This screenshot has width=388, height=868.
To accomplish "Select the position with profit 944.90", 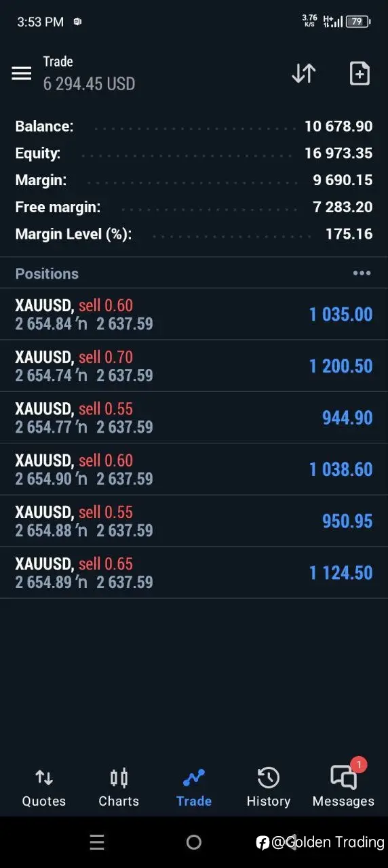I will coord(194,418).
